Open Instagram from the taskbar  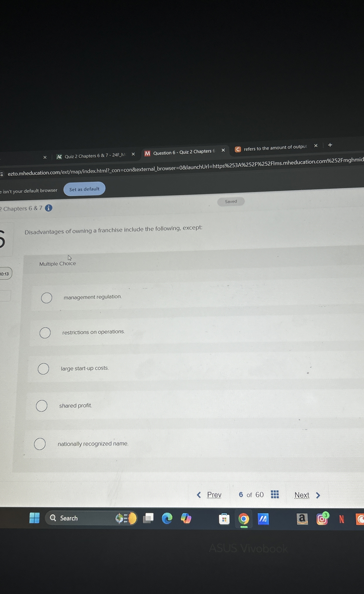[322, 519]
